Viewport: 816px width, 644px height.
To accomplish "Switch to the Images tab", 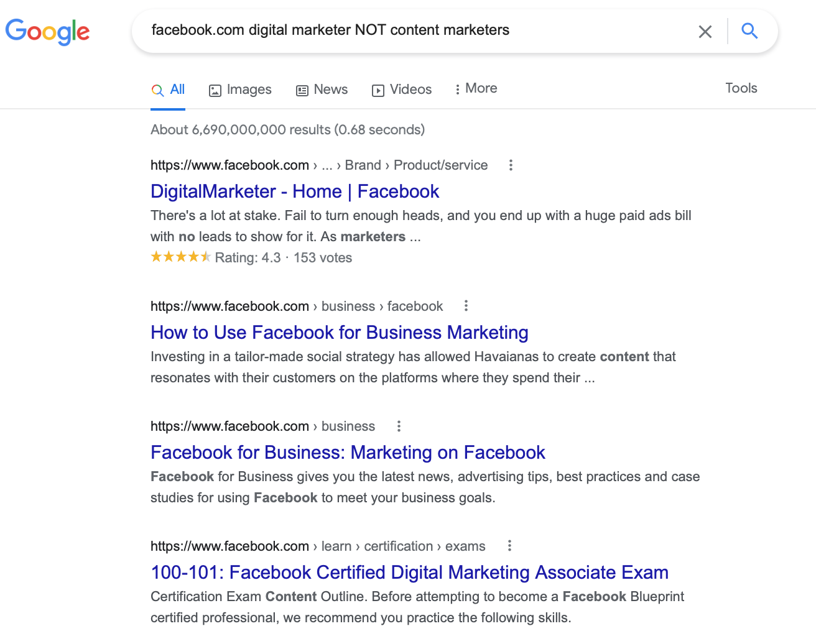I will pos(240,90).
